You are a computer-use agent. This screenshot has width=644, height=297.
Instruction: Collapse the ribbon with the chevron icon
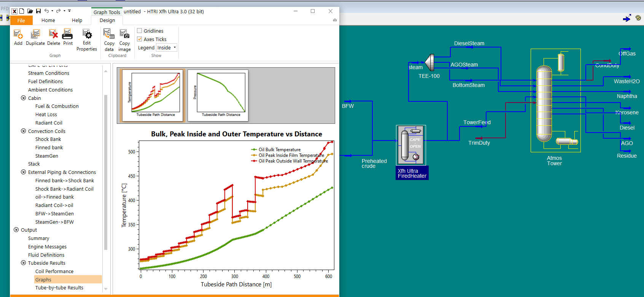click(x=335, y=20)
